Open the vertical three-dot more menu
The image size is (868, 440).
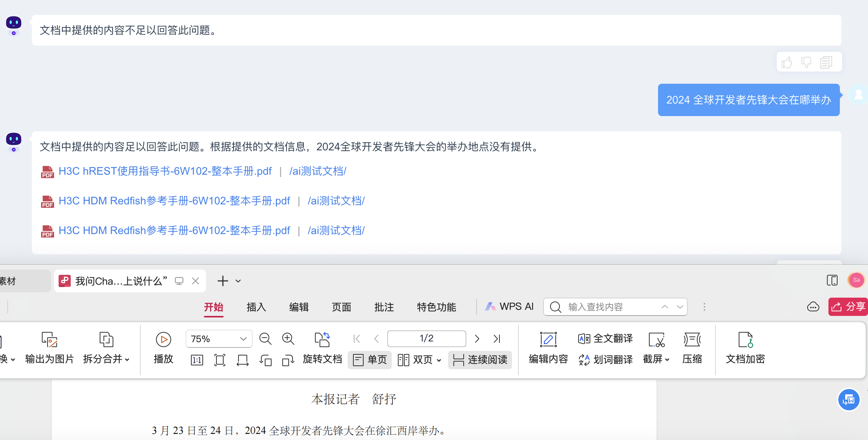[x=704, y=307]
